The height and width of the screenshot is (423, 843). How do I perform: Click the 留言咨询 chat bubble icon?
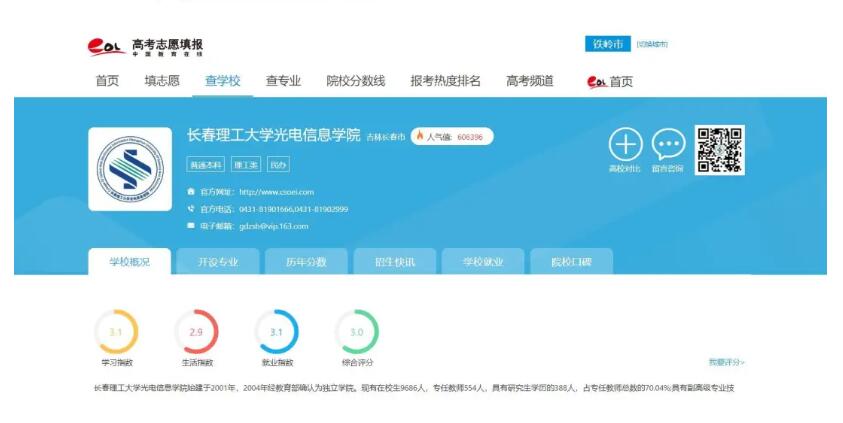click(668, 144)
